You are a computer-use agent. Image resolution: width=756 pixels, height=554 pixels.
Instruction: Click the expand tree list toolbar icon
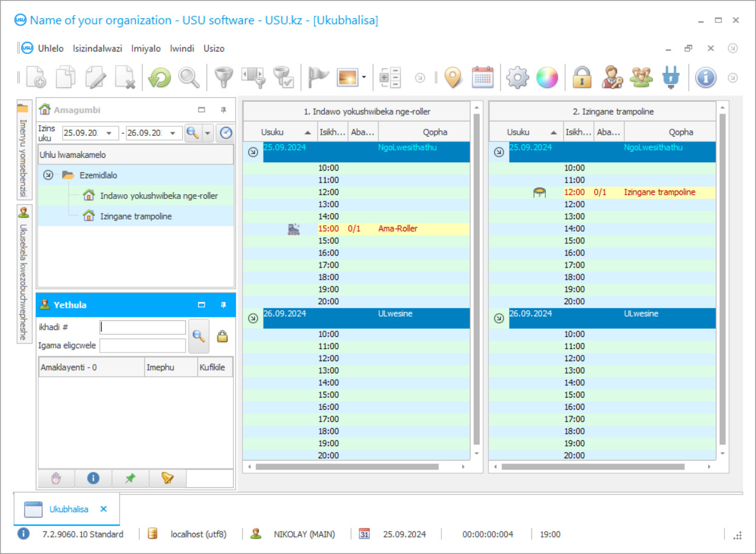(x=390, y=78)
